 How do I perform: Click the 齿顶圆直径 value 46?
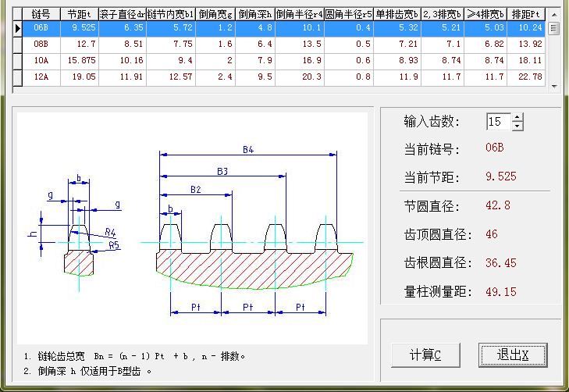tap(492, 234)
